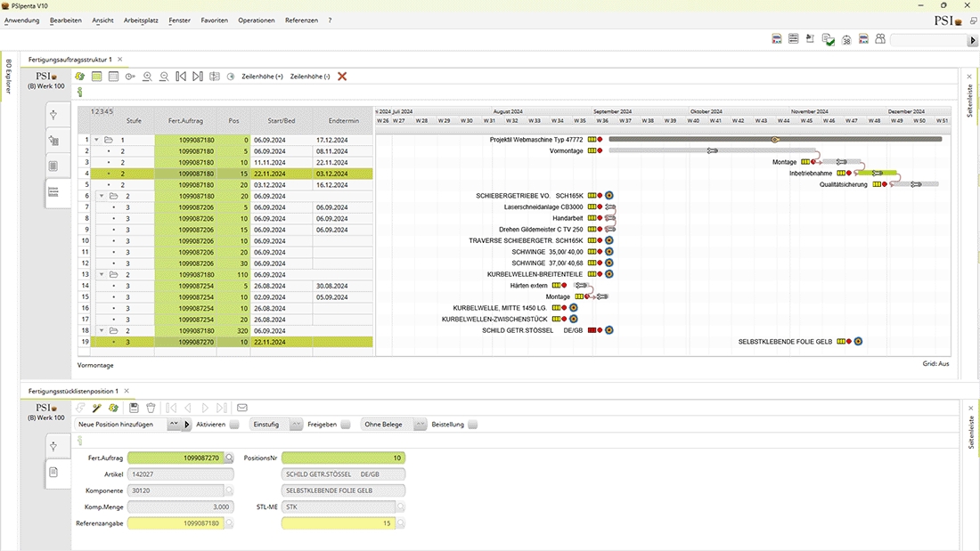Toggle the Freigeben checkbox
The image size is (980, 551).
346,425
